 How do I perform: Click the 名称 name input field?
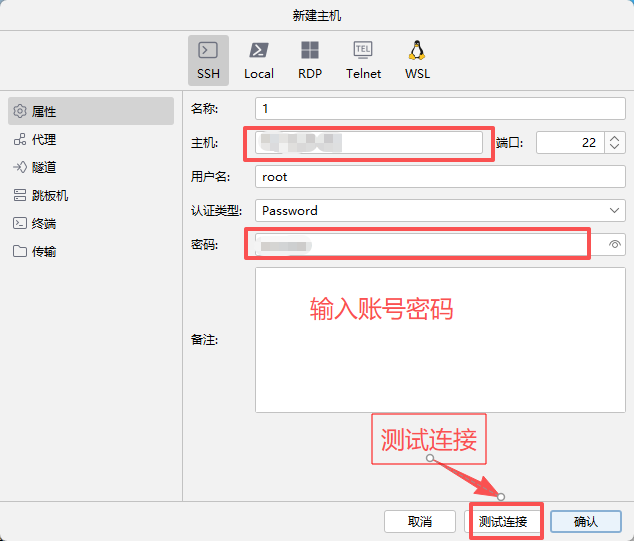click(x=440, y=108)
